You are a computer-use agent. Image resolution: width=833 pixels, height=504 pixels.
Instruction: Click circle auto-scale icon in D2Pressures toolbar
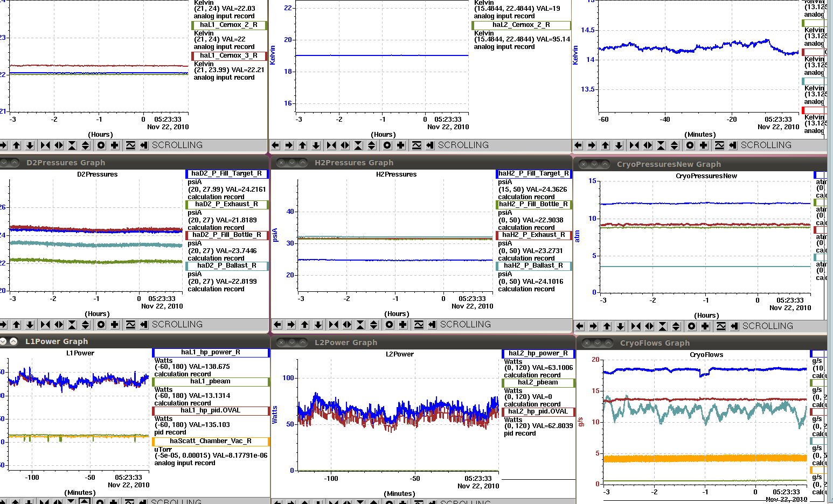(101, 325)
